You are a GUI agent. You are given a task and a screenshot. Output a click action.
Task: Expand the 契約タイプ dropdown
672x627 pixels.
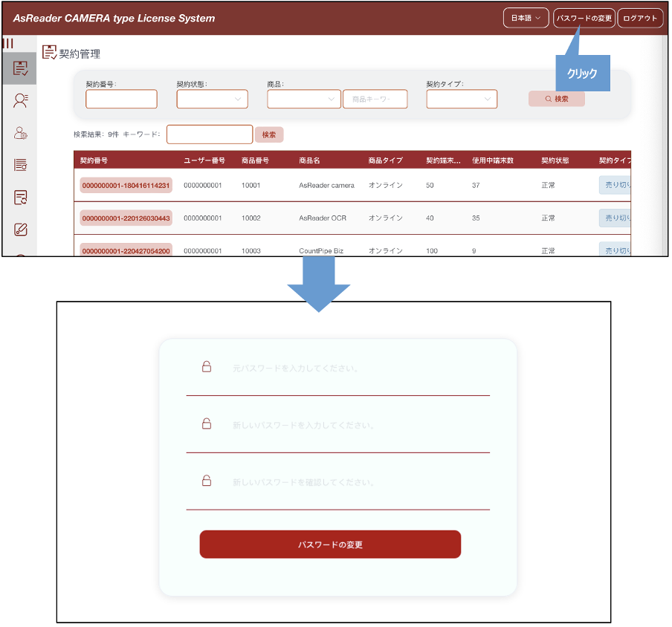(x=461, y=99)
